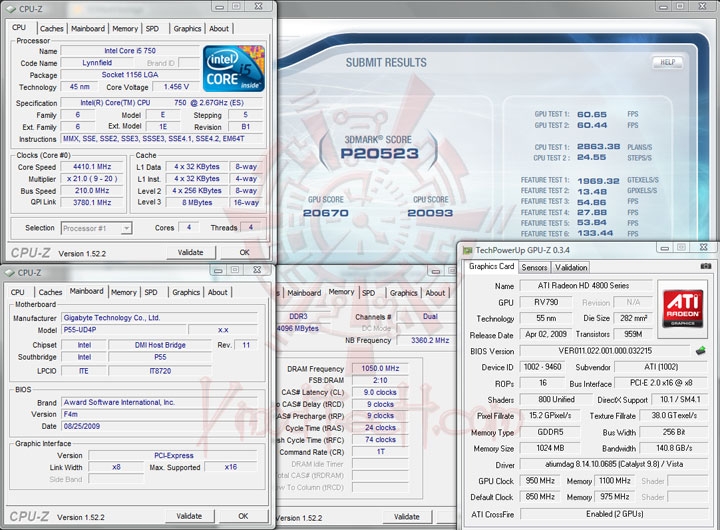
Task: Open Caches tab in Mainboard CPU-Z window
Action: [50, 292]
